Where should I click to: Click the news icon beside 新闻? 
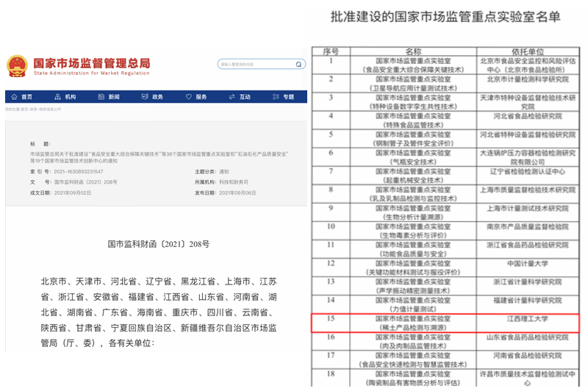101,97
